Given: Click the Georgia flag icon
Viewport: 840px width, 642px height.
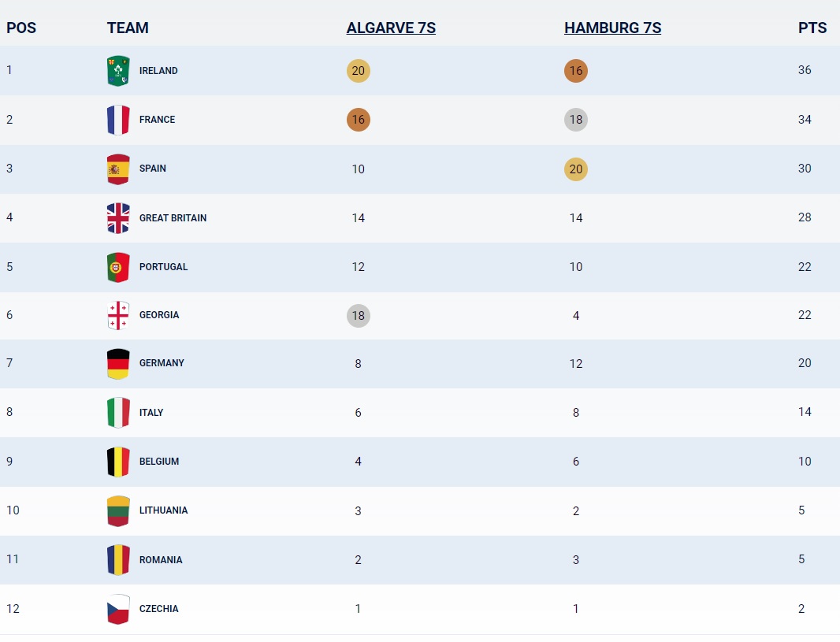Looking at the screenshot, I should point(118,315).
